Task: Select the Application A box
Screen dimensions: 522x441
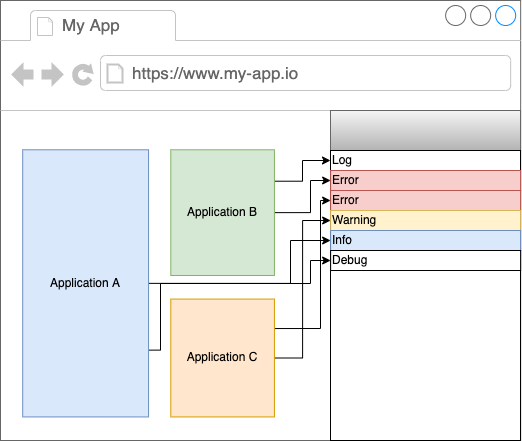Action: (85, 283)
